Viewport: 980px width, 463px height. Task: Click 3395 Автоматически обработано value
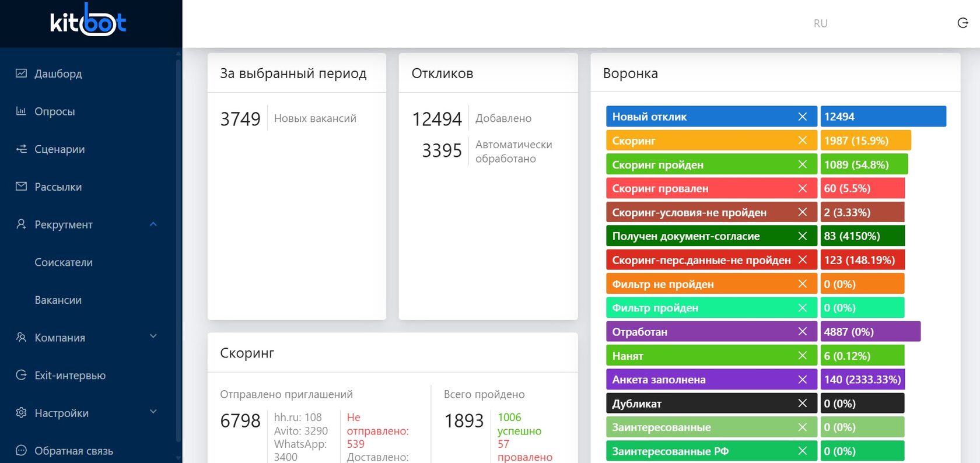pyautogui.click(x=442, y=150)
